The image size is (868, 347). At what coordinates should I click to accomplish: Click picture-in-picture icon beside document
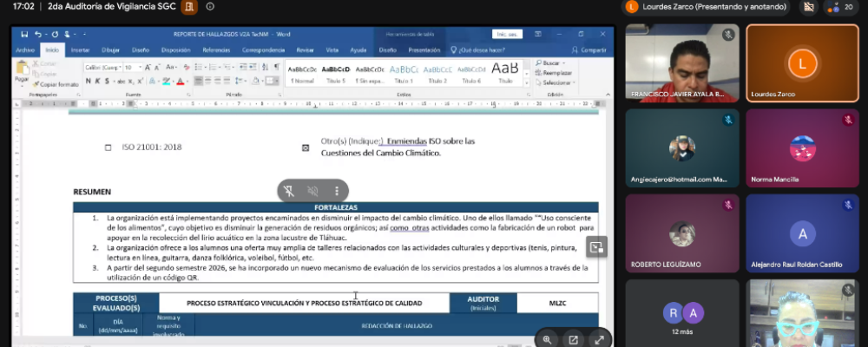coord(597,247)
